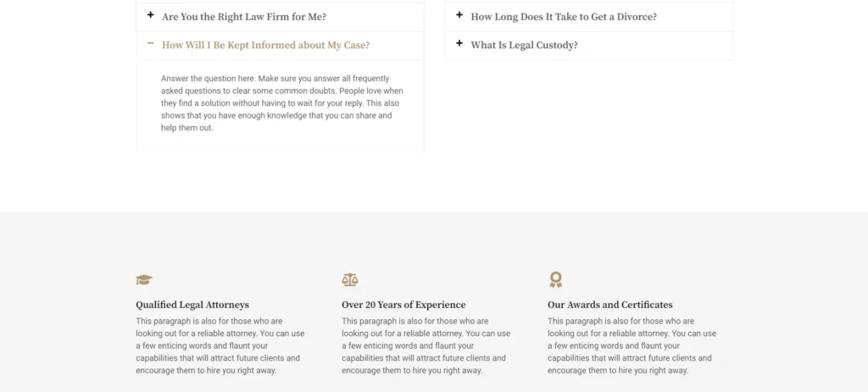Viewport: 868px width, 392px height.
Task: Collapse 'How Will I Be Kept Informed about My Case?'
Action: click(x=265, y=46)
